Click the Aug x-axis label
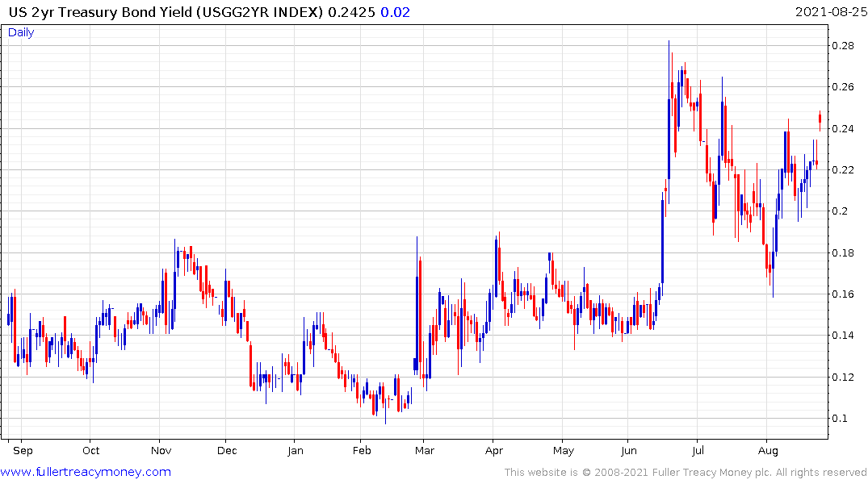 pos(768,451)
